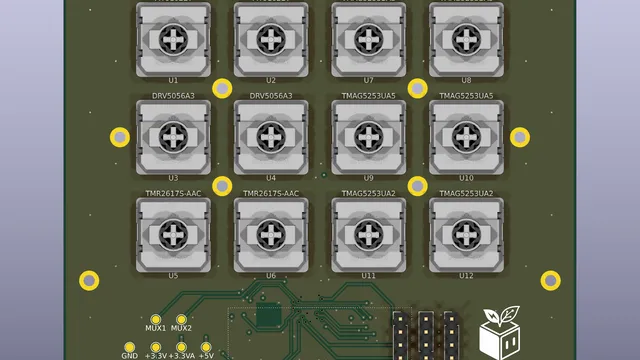Click mounting hole between U9, U10, U11 and U12
The height and width of the screenshot is (360, 640).
(x=418, y=186)
